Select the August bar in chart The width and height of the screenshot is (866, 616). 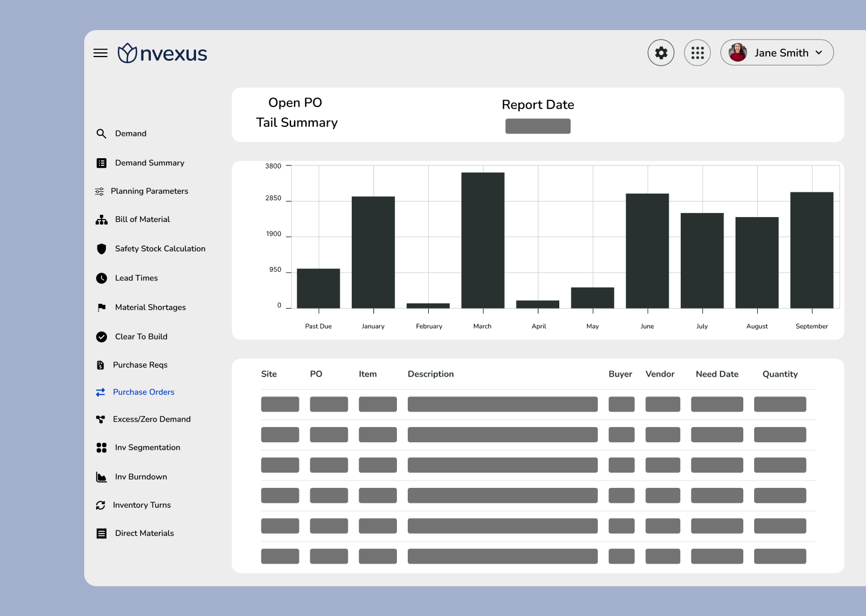[x=757, y=263]
